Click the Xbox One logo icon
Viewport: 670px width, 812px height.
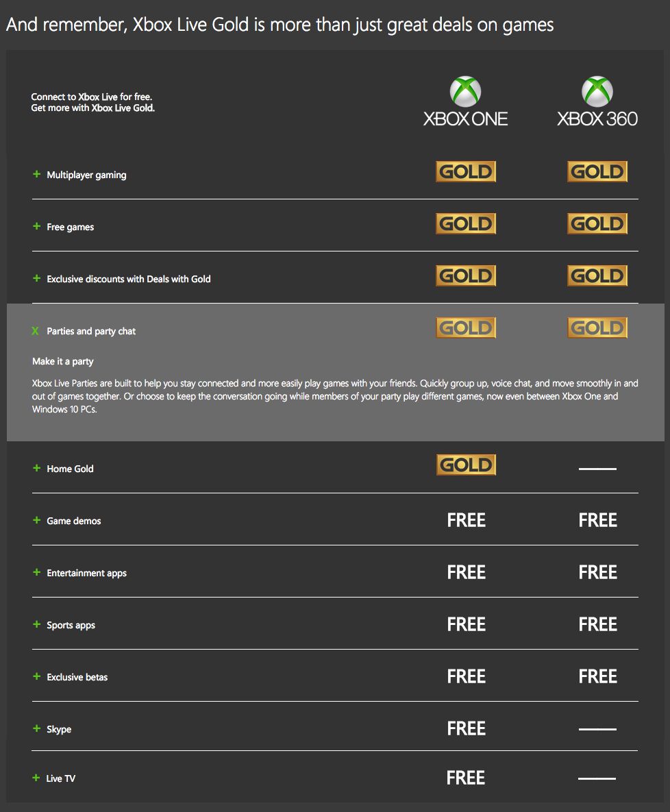point(465,93)
